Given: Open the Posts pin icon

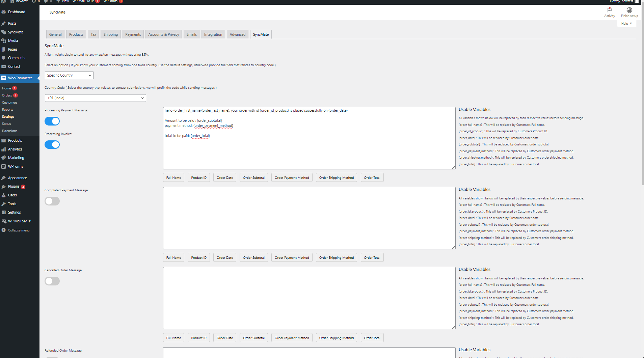Looking at the screenshot, I should [4, 23].
